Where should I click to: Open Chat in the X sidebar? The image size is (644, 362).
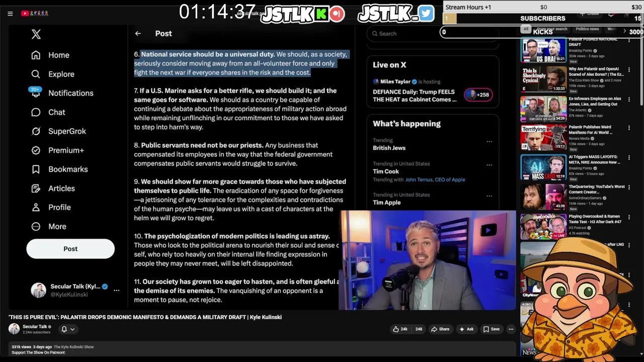coord(48,113)
